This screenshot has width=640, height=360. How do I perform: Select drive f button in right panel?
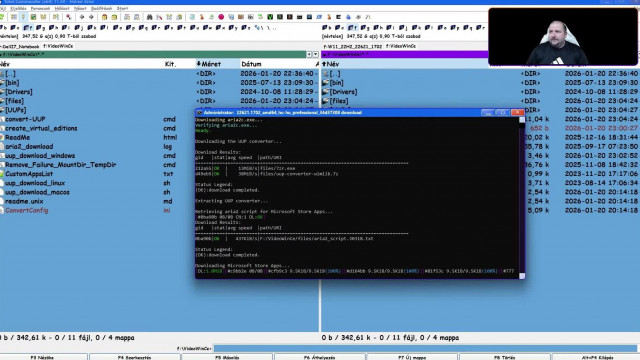coord(352,28)
